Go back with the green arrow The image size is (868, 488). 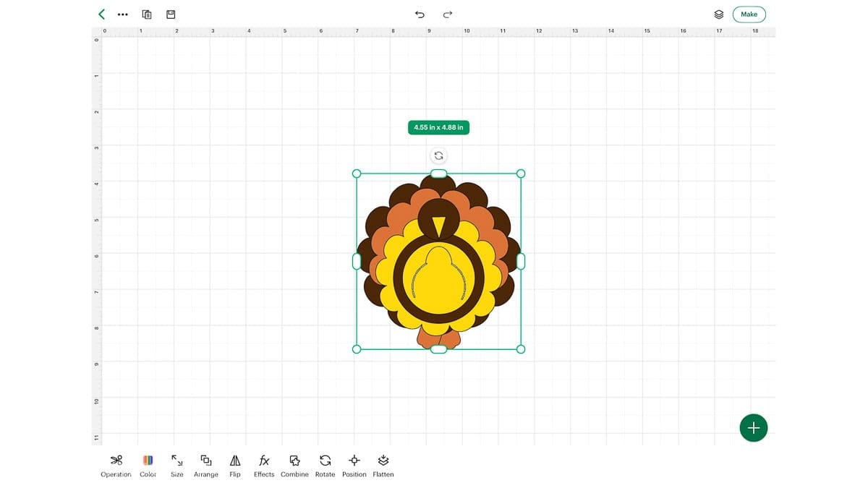(x=102, y=14)
